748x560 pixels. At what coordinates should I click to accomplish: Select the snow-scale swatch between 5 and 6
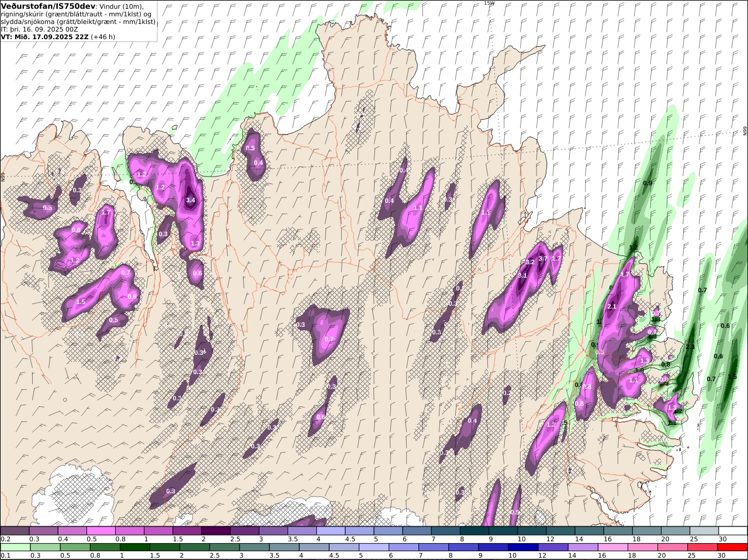point(389,531)
